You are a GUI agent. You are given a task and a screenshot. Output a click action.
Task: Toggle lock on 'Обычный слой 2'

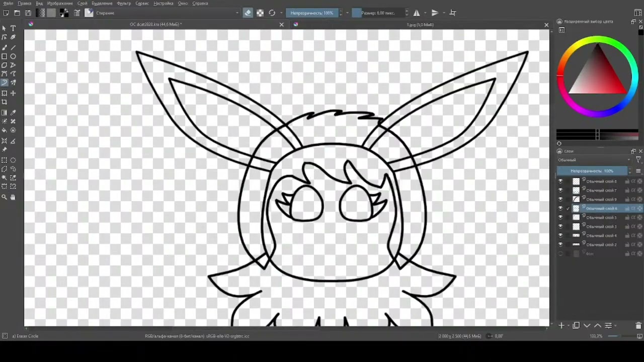click(627, 245)
